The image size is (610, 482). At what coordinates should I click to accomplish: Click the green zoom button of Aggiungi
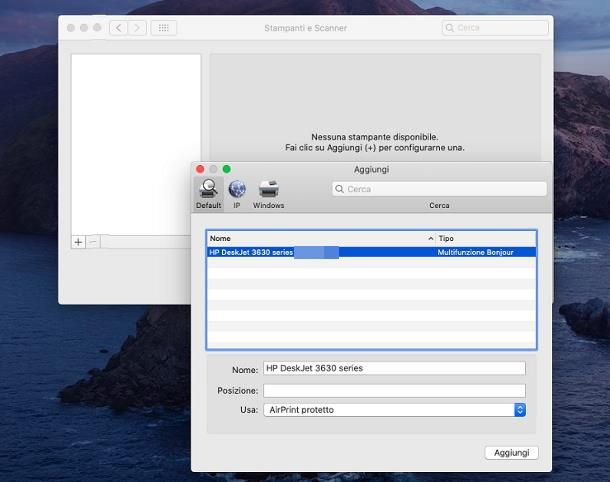227,169
